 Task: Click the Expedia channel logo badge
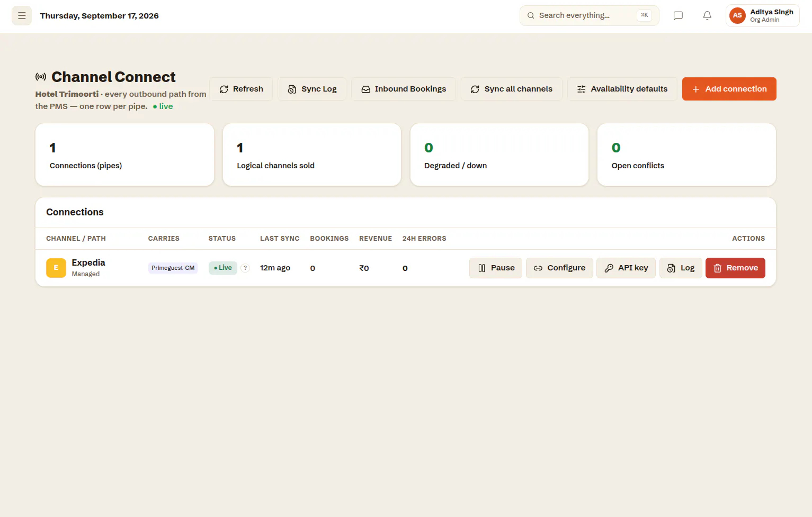pyautogui.click(x=56, y=268)
